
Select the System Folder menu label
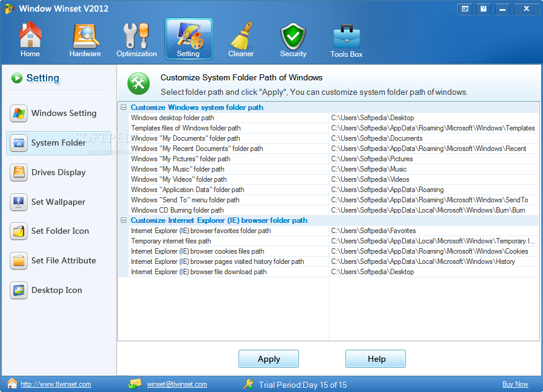point(58,143)
